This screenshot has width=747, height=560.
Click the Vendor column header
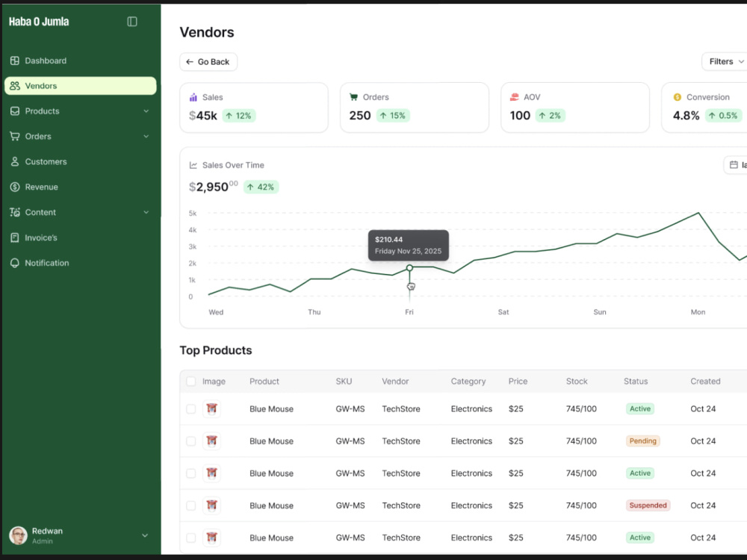coord(395,382)
